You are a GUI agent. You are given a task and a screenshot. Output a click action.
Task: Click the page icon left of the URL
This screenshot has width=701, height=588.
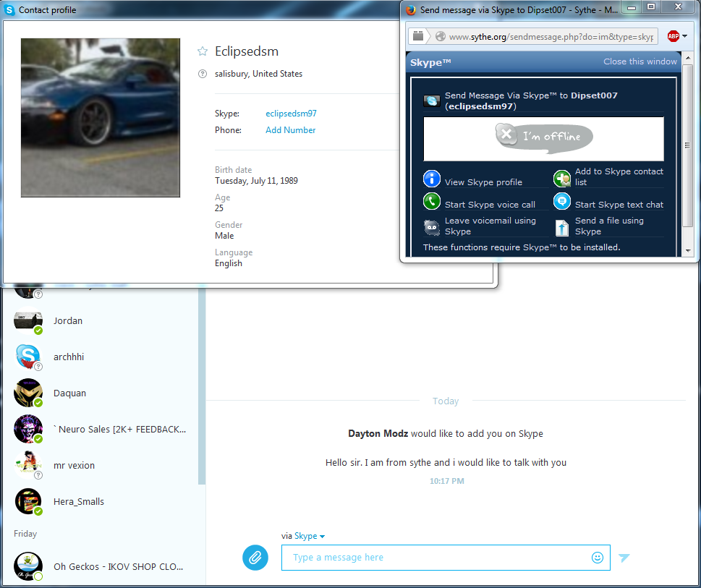[418, 36]
